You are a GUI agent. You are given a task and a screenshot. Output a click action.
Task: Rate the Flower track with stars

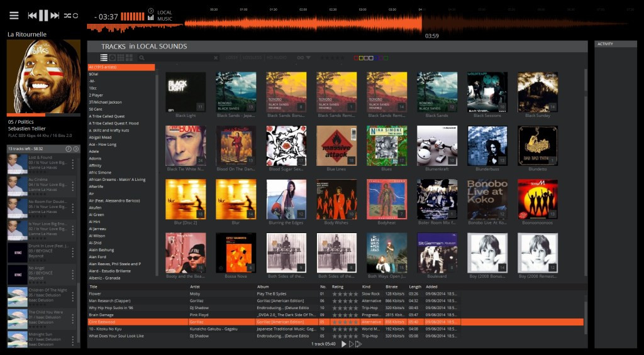[345, 294]
